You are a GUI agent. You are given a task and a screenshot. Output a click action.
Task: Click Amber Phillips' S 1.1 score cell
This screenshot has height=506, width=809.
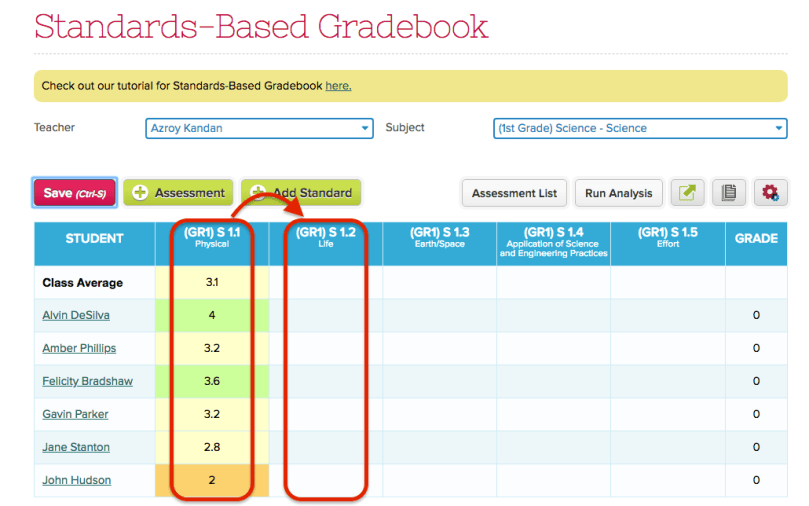coord(212,348)
